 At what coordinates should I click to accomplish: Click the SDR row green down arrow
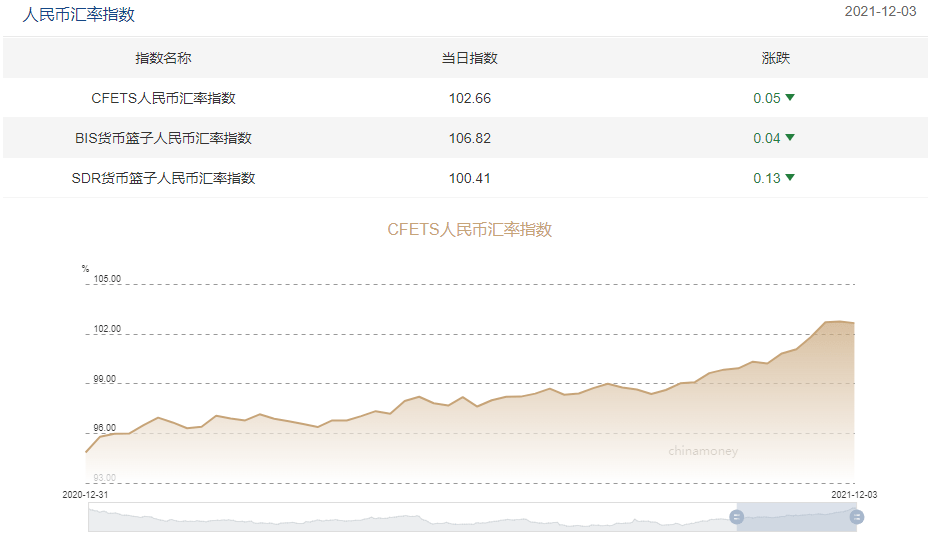coord(790,178)
